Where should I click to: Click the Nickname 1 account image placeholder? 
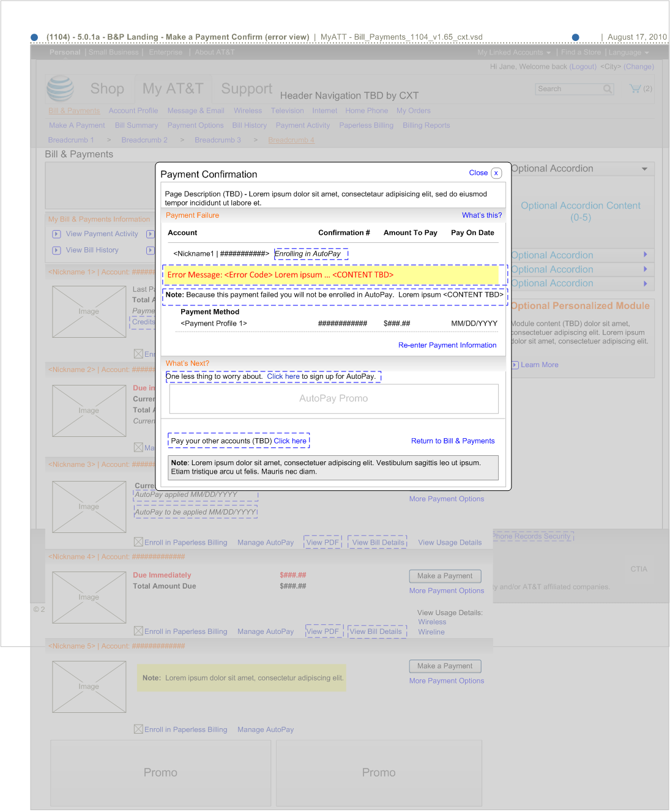pos(89,311)
